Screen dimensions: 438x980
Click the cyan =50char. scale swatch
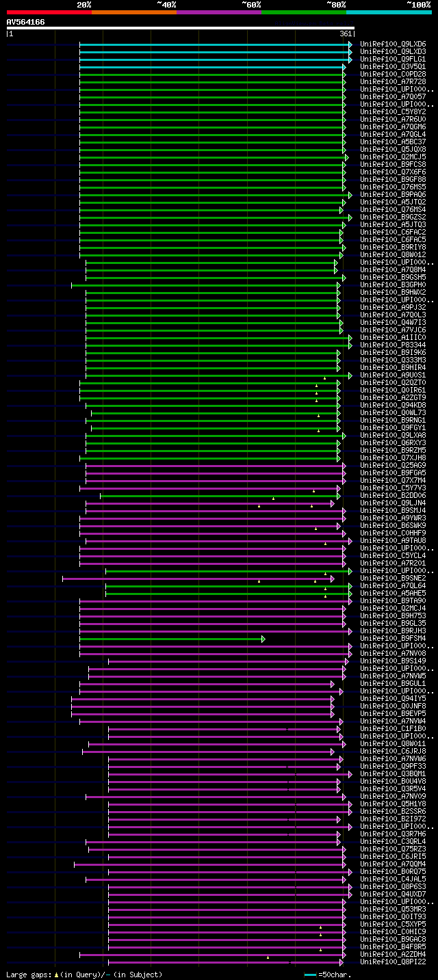[x=310, y=975]
